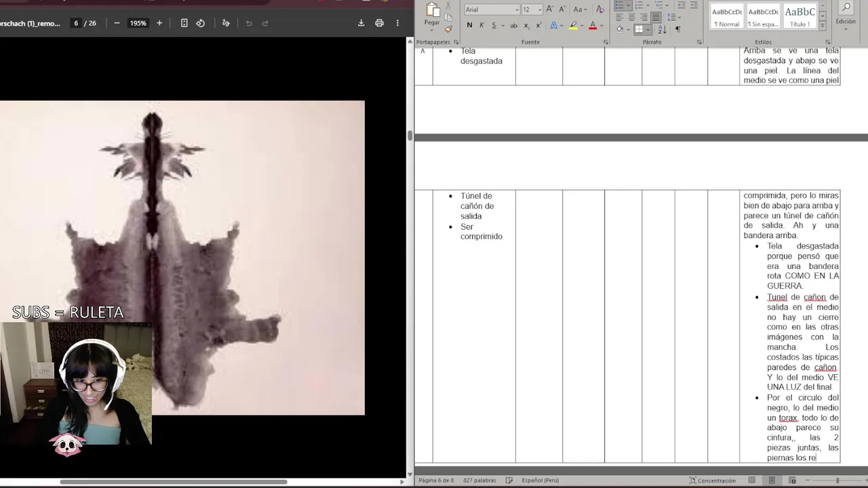The height and width of the screenshot is (488, 868).
Task: Apply text effects with the blue A
Action: [553, 25]
